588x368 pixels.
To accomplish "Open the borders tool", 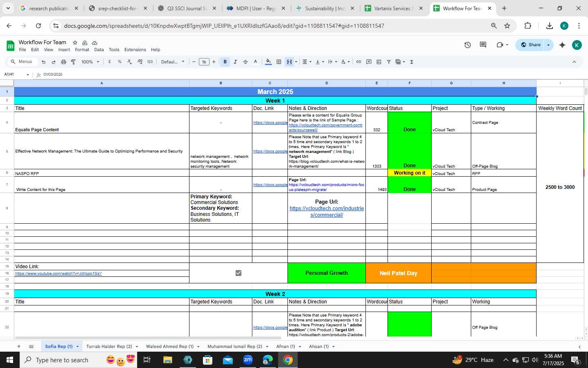I will (x=279, y=62).
